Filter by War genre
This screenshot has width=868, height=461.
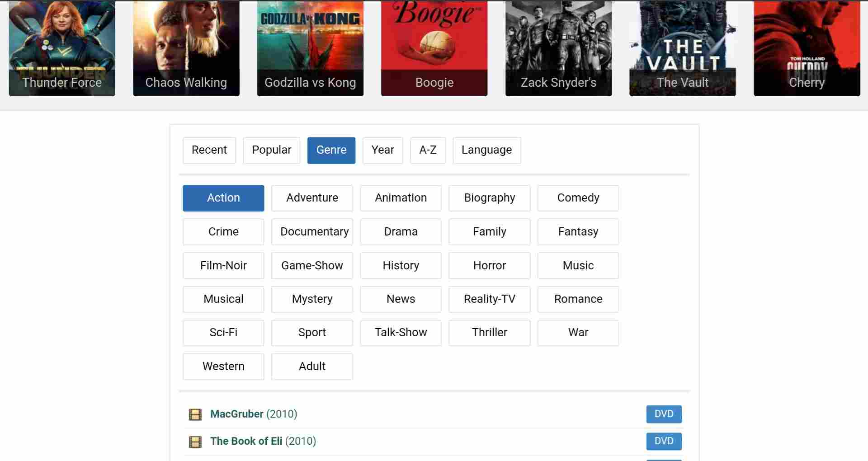(578, 333)
